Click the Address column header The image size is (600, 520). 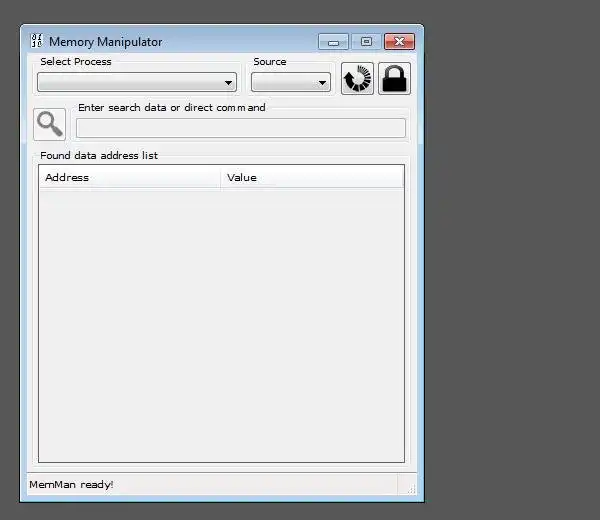[129, 178]
